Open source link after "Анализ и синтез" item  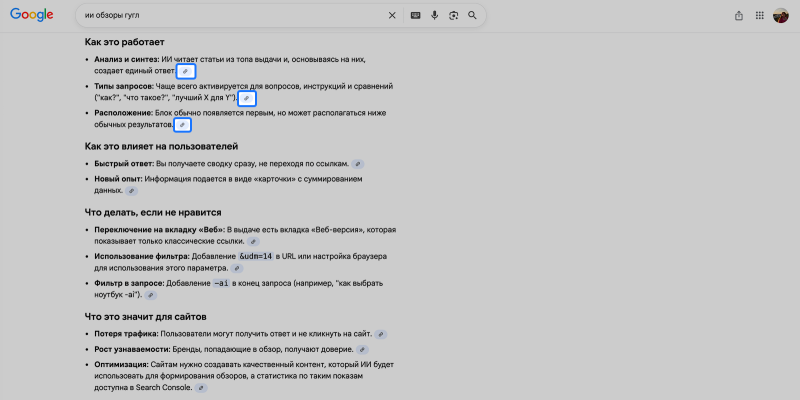pos(184,72)
